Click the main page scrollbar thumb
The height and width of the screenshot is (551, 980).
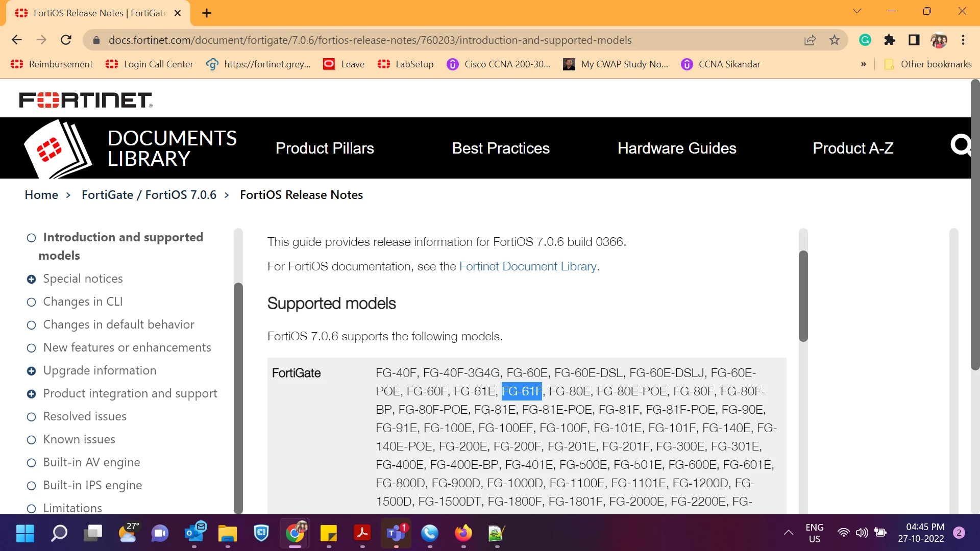pyautogui.click(x=975, y=224)
